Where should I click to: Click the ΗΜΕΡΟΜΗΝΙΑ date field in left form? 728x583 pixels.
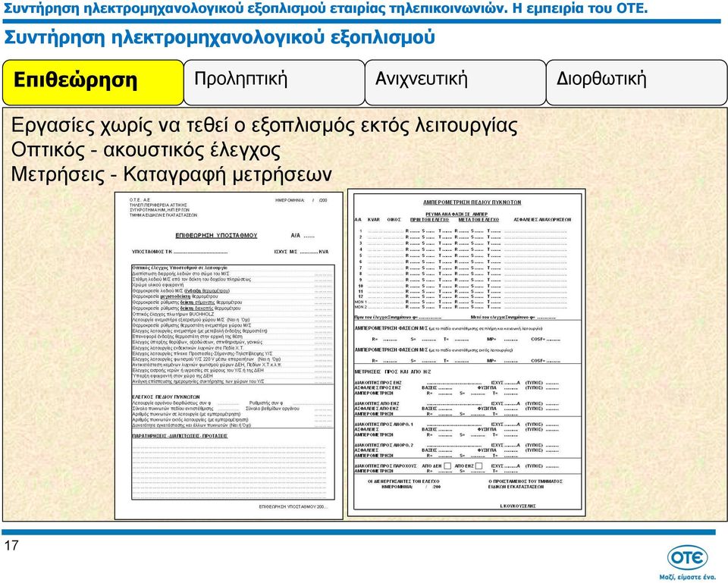[x=301, y=200]
